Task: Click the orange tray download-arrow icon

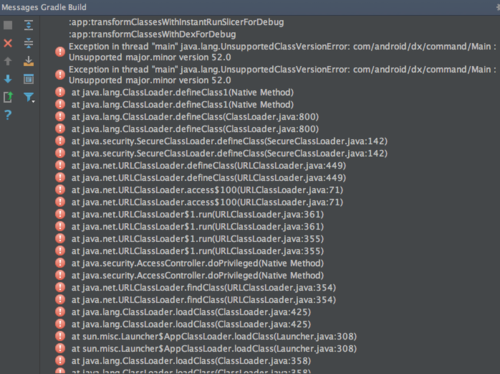Action: tap(29, 61)
